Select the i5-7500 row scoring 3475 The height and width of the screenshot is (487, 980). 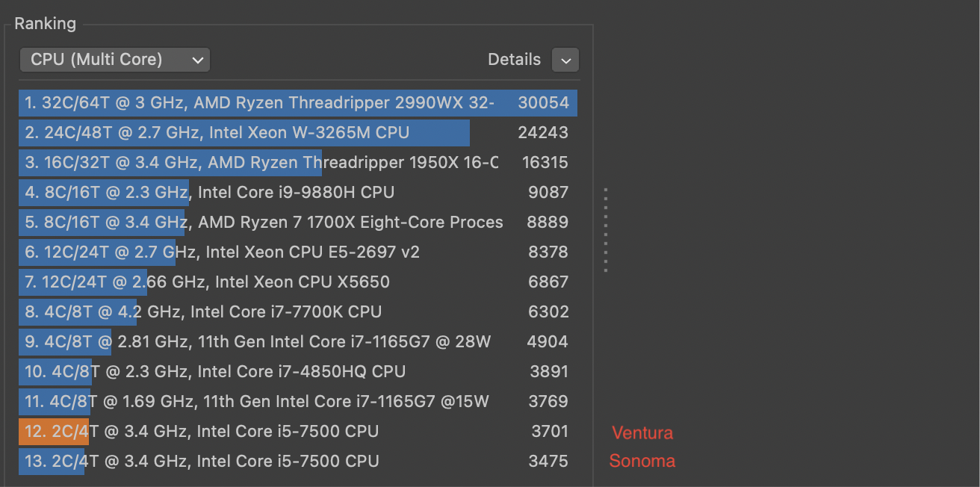coord(298,462)
